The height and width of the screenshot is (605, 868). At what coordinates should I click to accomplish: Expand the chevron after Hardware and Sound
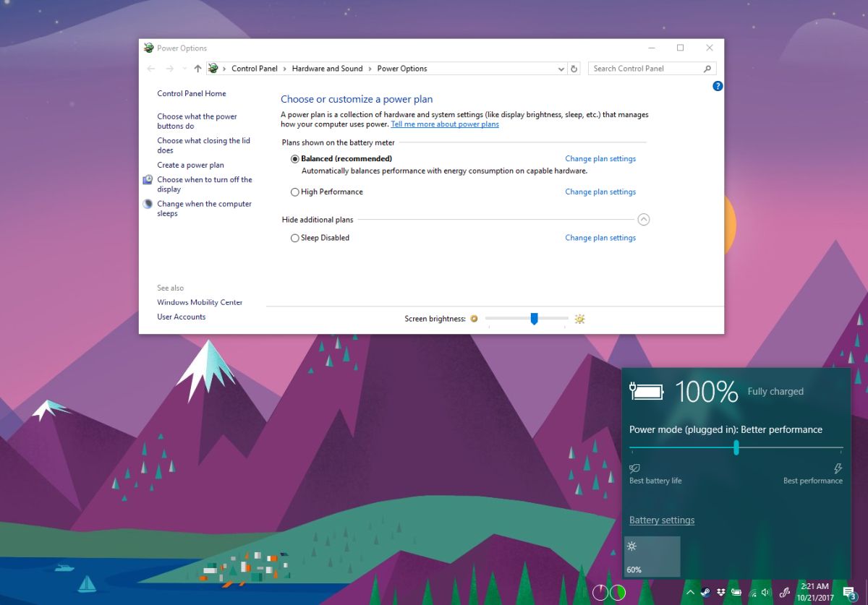(x=370, y=69)
